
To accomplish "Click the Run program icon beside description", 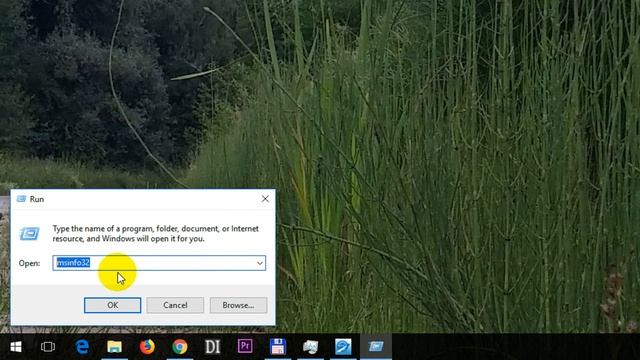I will [29, 233].
